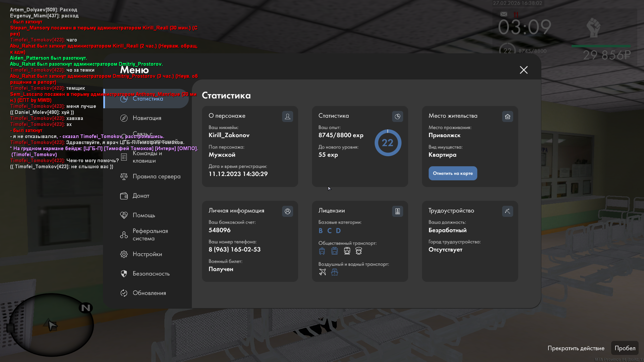The width and height of the screenshot is (644, 362).
Task: Click the pie chart icon in Статистика card
Action: point(397,116)
